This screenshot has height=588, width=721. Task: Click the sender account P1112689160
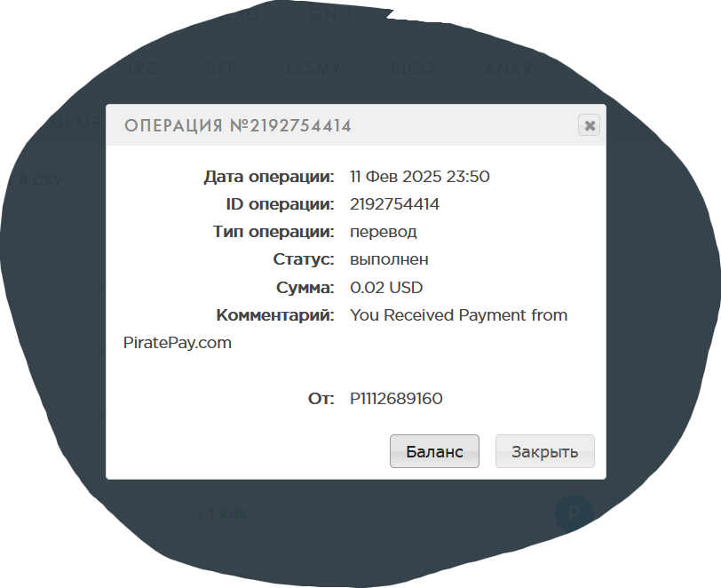coord(396,399)
